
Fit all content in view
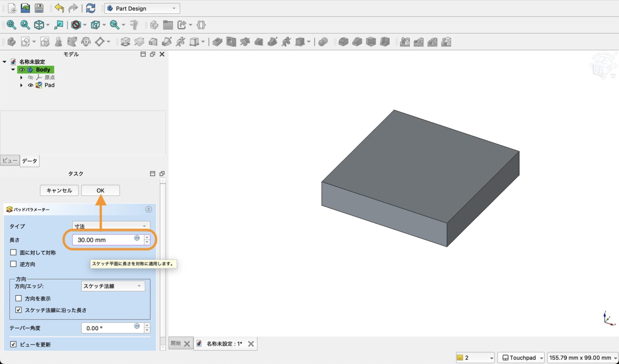(x=11, y=25)
